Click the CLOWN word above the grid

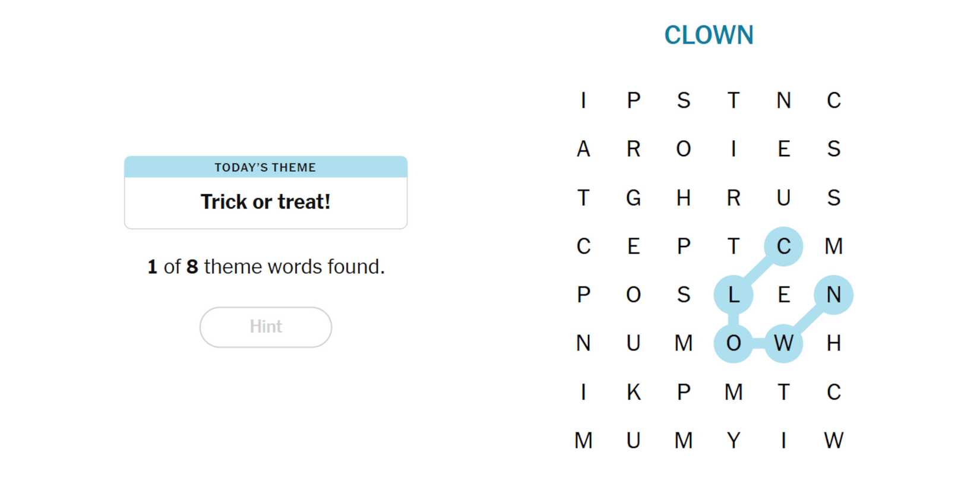point(709,35)
